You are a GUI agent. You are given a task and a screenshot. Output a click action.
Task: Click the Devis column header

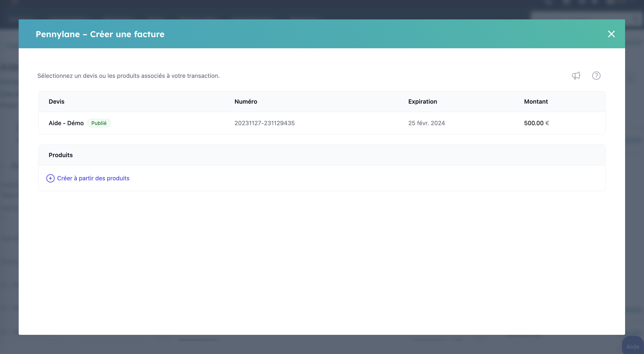click(57, 102)
